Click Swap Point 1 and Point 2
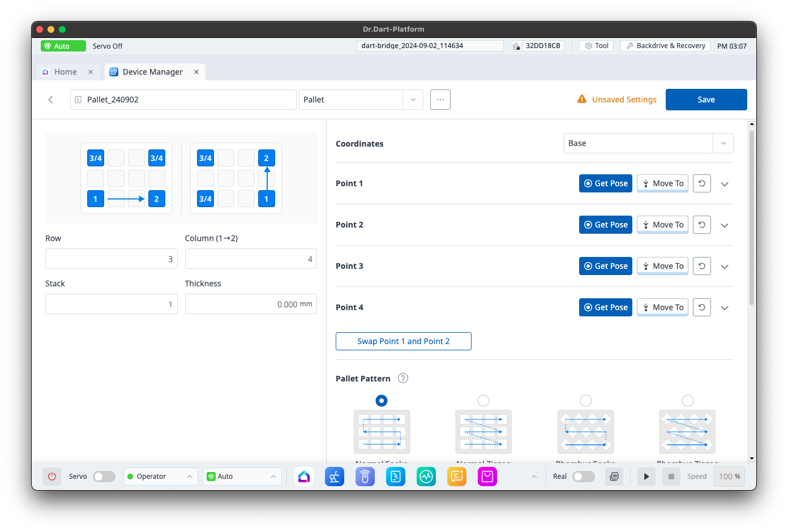This screenshot has height=532, width=788. [x=403, y=341]
